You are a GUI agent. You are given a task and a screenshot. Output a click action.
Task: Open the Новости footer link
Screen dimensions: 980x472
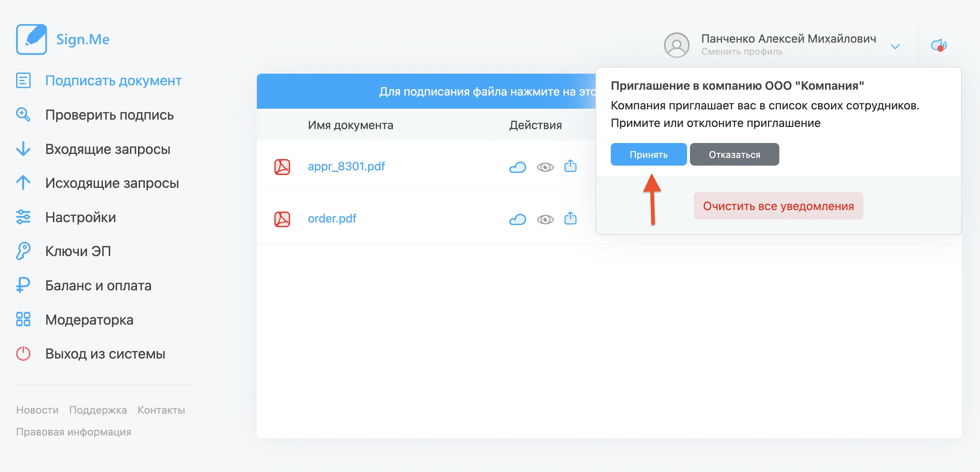[x=37, y=410]
